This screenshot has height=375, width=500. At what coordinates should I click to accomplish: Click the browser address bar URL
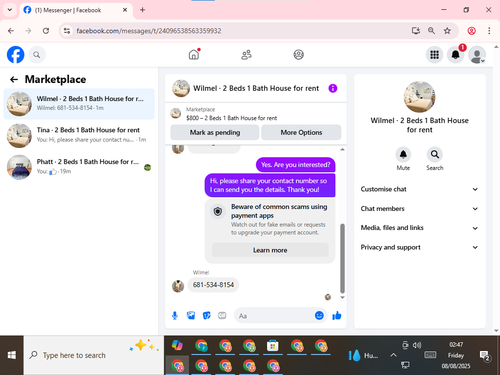(149, 31)
